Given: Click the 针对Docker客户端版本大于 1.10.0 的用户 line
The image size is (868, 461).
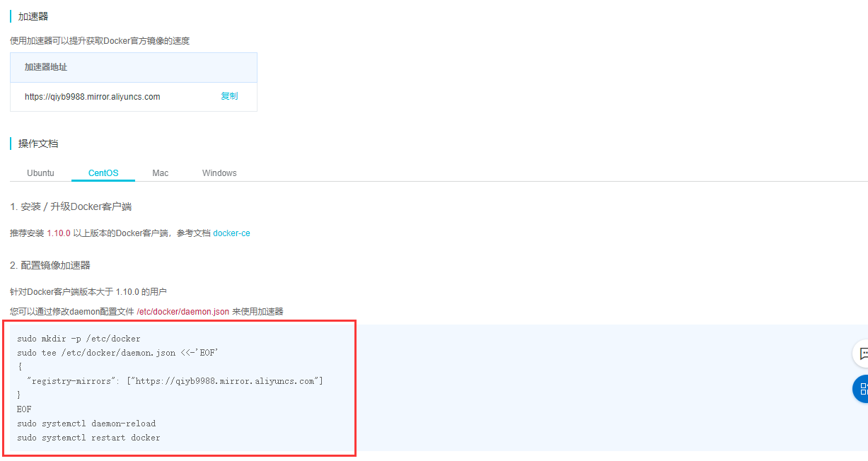Looking at the screenshot, I should (88, 291).
